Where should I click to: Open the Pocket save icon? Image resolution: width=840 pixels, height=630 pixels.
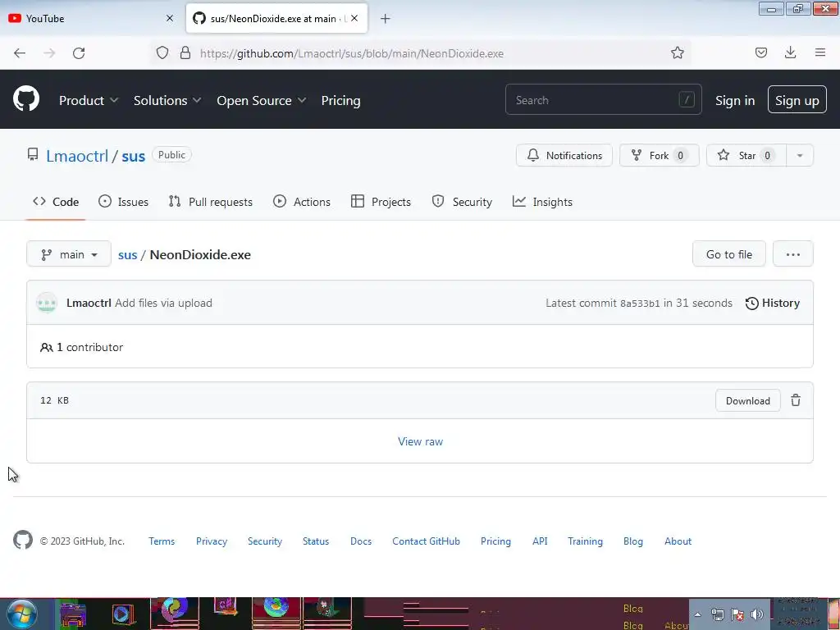click(x=760, y=52)
